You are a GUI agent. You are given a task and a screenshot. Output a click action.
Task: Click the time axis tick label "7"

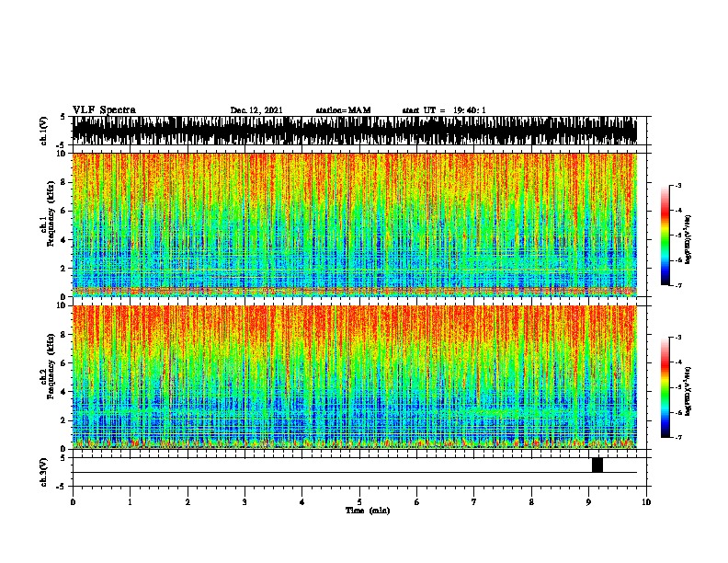[x=474, y=502]
